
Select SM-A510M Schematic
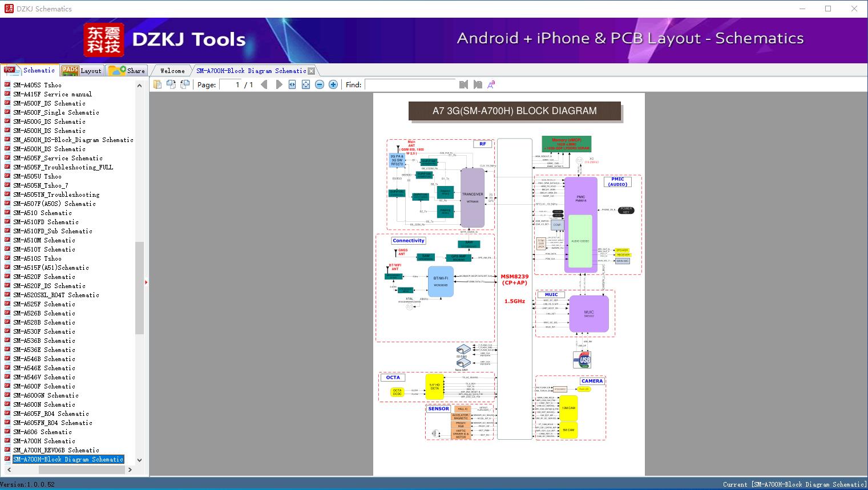pos(44,240)
